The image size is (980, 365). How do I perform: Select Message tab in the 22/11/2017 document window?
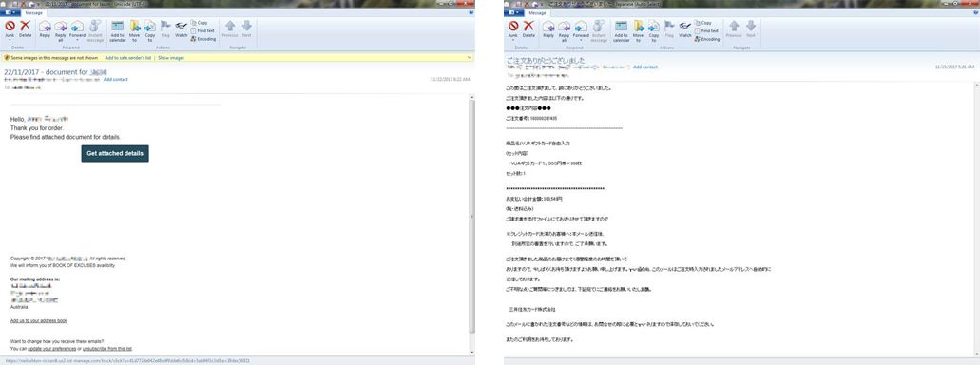pos(34,12)
